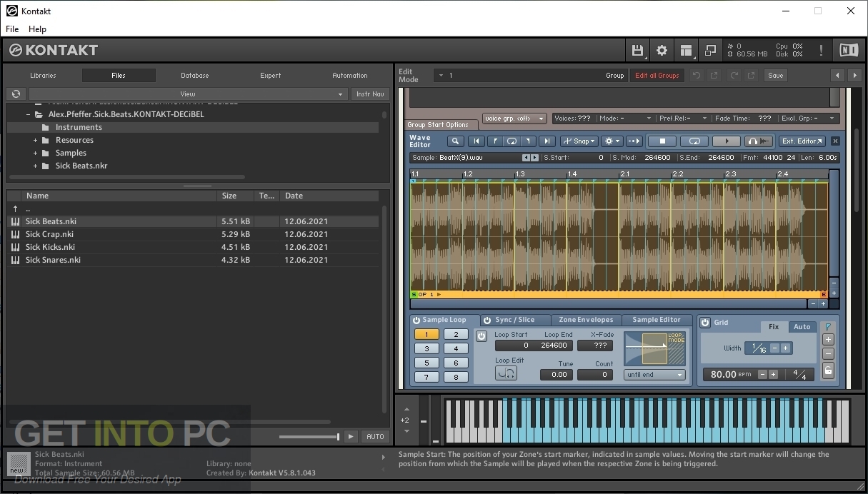Toggle the Sample Loop power button
868x494 pixels.
point(416,320)
